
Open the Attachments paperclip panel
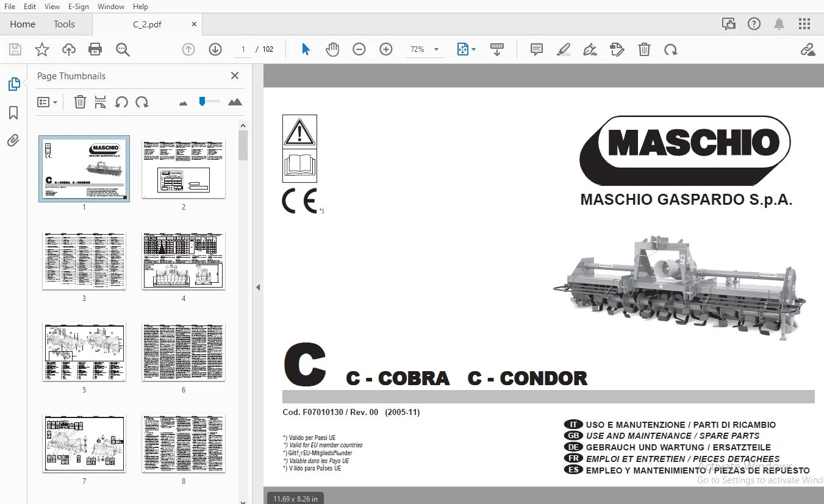(13, 141)
